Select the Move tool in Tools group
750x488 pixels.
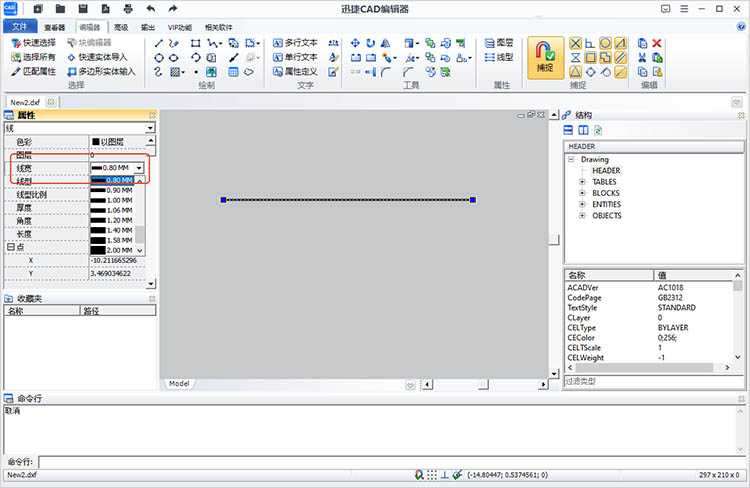click(x=355, y=44)
